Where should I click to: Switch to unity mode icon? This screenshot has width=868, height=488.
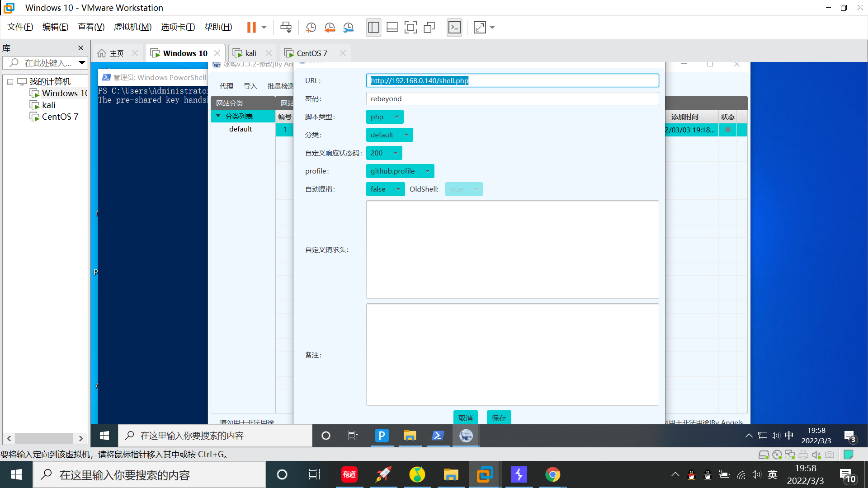[429, 28]
